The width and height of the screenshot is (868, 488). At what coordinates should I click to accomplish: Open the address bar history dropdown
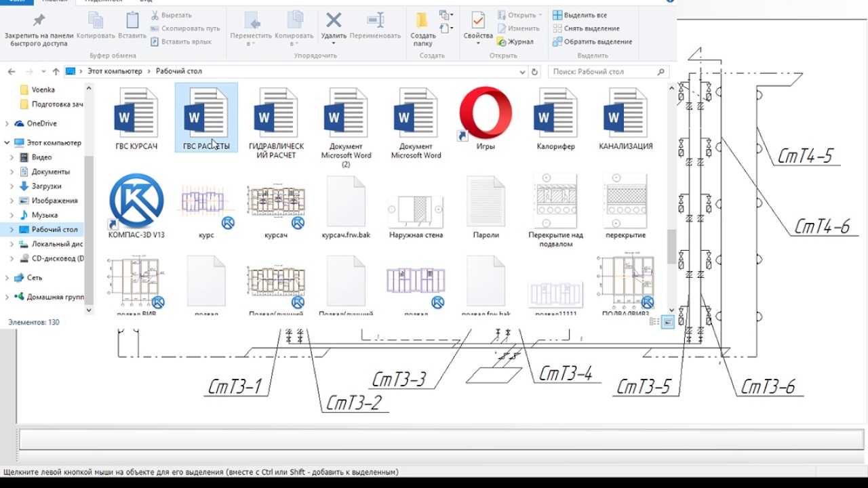pos(521,71)
